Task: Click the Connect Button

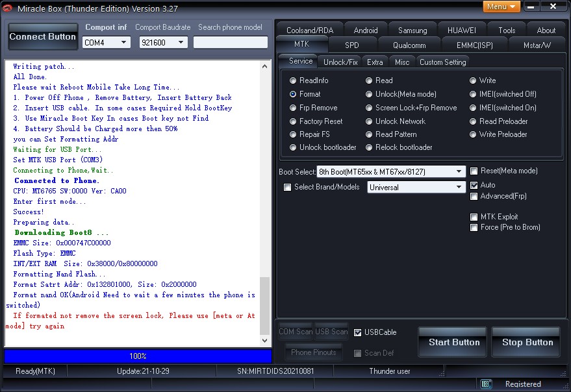Action: point(43,36)
